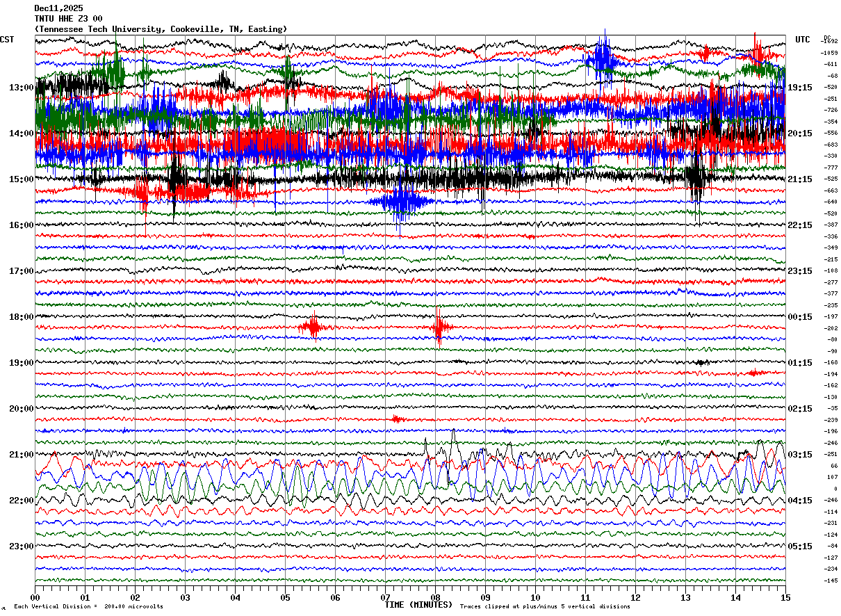
Task: Click the UTC timezone label
Action: [803, 40]
